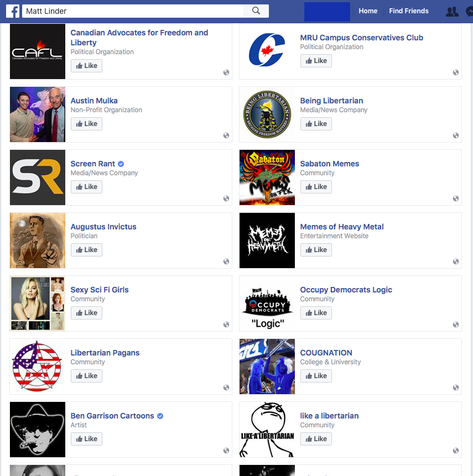
Task: Click the globe icon on COUGNATION card
Action: point(456,388)
